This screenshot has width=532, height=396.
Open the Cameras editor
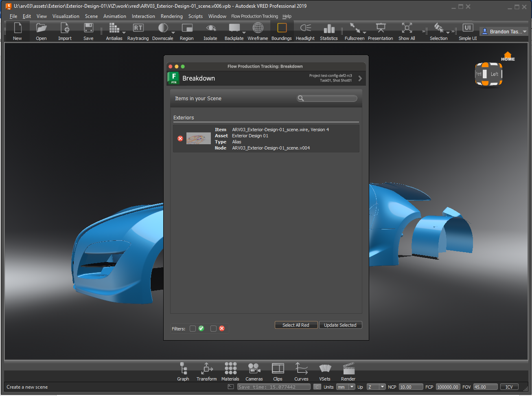254,369
